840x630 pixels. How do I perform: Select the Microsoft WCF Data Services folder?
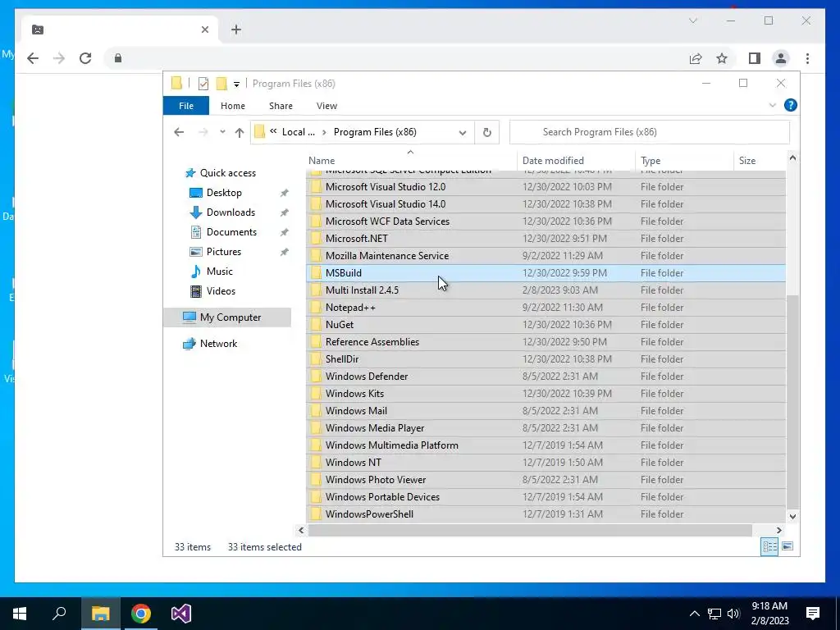546,221
